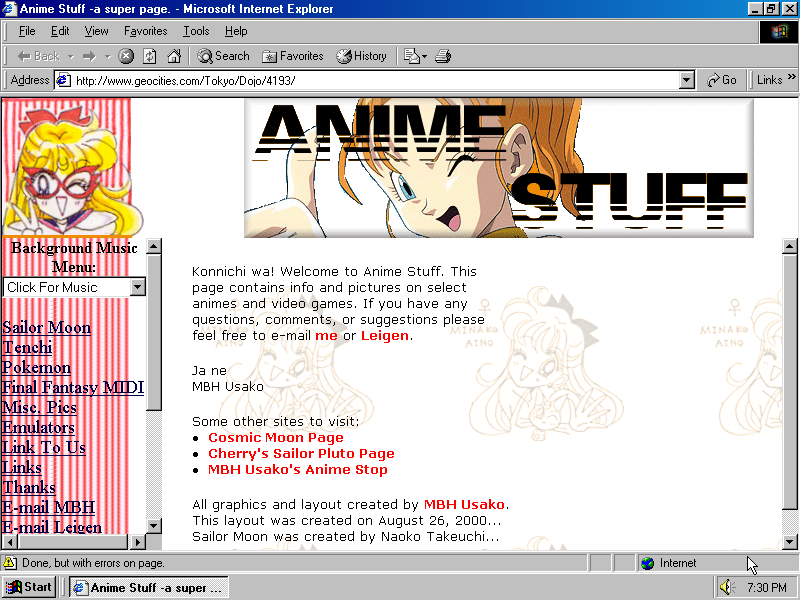Image resolution: width=800 pixels, height=600 pixels.
Task: Open the Favorites pane from toolbar
Action: pos(292,56)
